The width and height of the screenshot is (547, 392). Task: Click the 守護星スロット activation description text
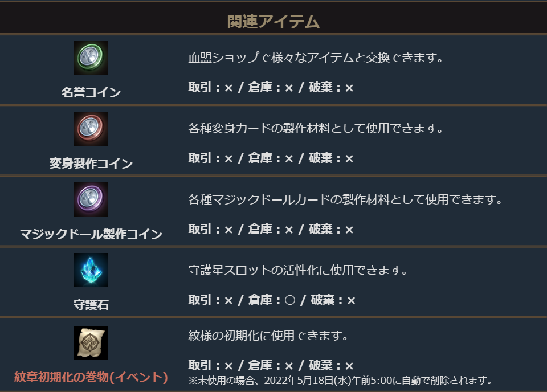click(298, 271)
